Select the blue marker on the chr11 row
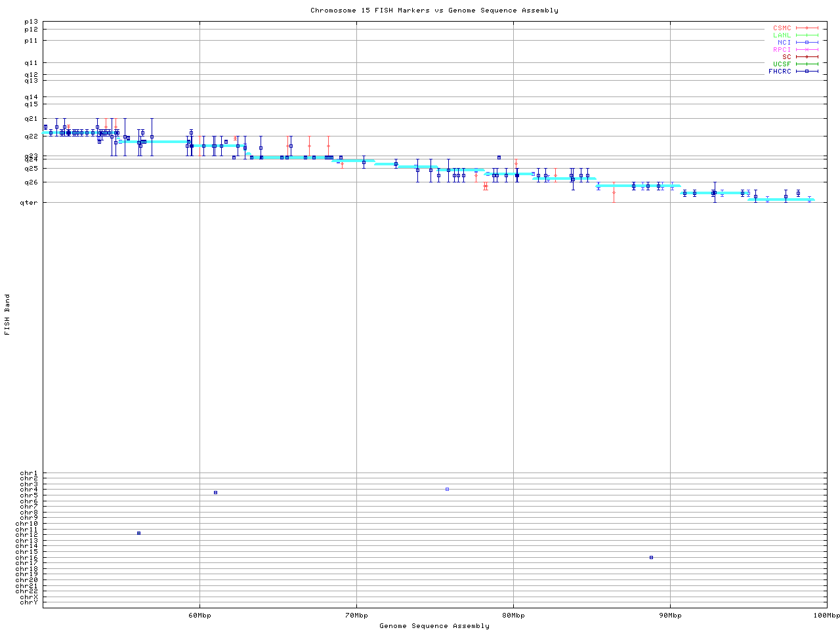 click(138, 533)
